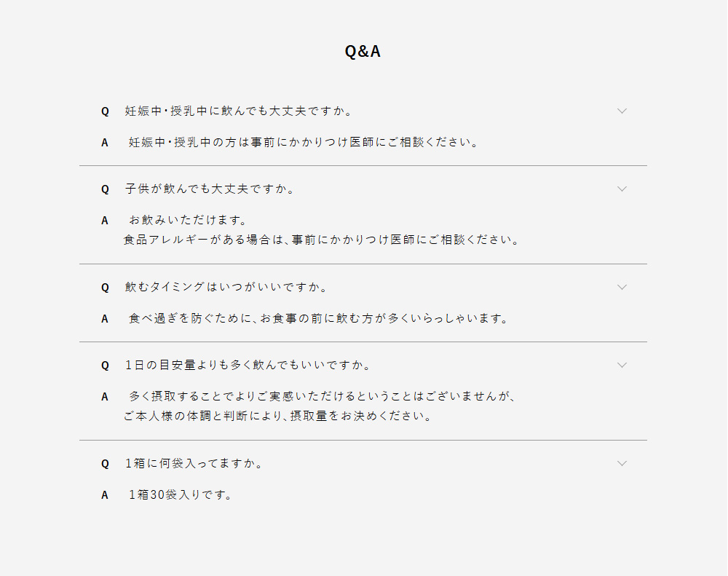The width and height of the screenshot is (728, 576).
Task: Click question 飲むタイミングはいつがいいですか
Action: (226, 288)
